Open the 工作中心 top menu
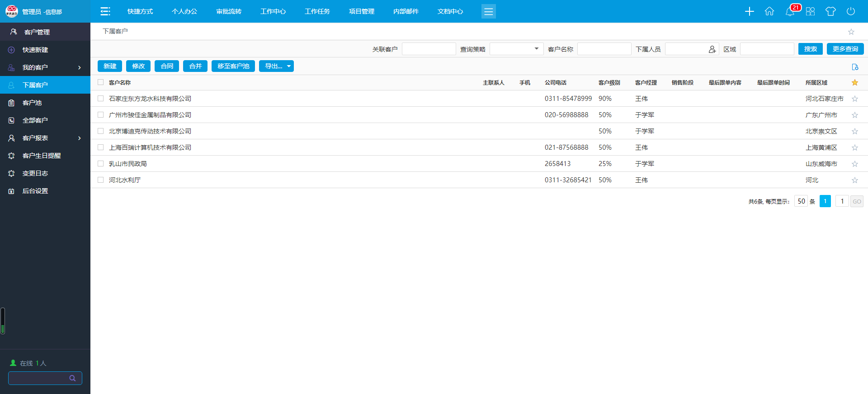The width and height of the screenshot is (868, 394). click(273, 11)
